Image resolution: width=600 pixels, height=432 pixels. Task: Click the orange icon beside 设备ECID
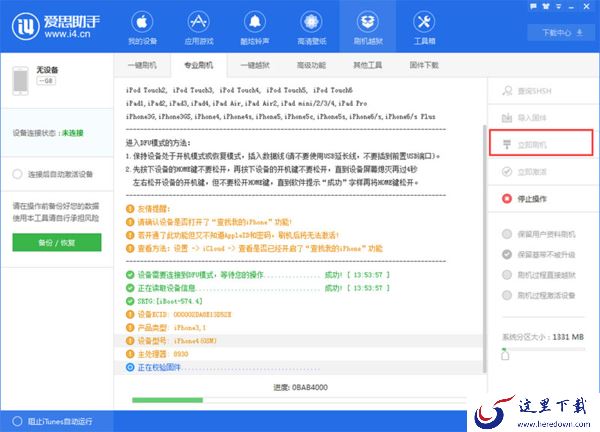130,315
